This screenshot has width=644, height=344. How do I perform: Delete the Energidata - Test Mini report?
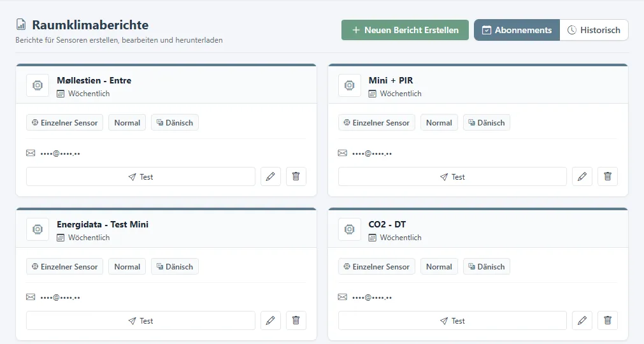click(x=296, y=320)
